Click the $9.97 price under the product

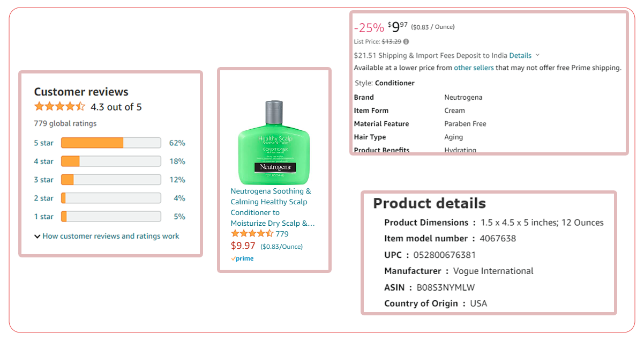coord(243,246)
